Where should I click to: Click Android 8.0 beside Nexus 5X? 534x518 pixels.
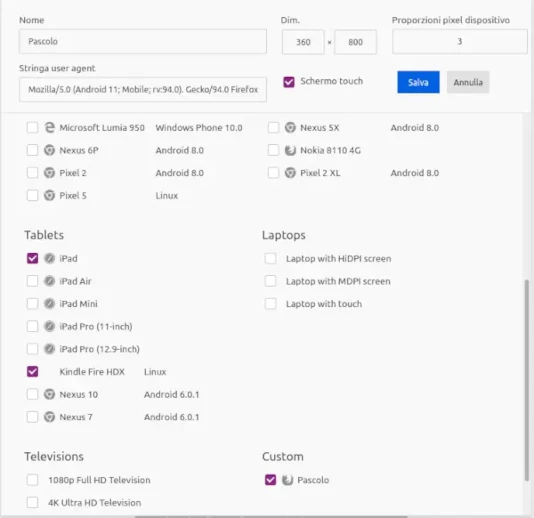click(414, 128)
